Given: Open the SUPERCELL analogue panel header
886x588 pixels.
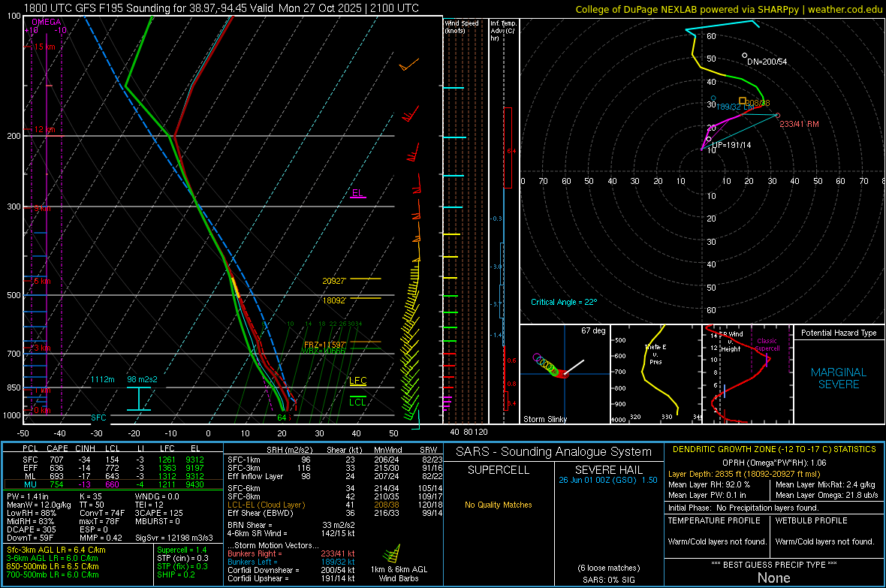Looking at the screenshot, I should pos(499,470).
